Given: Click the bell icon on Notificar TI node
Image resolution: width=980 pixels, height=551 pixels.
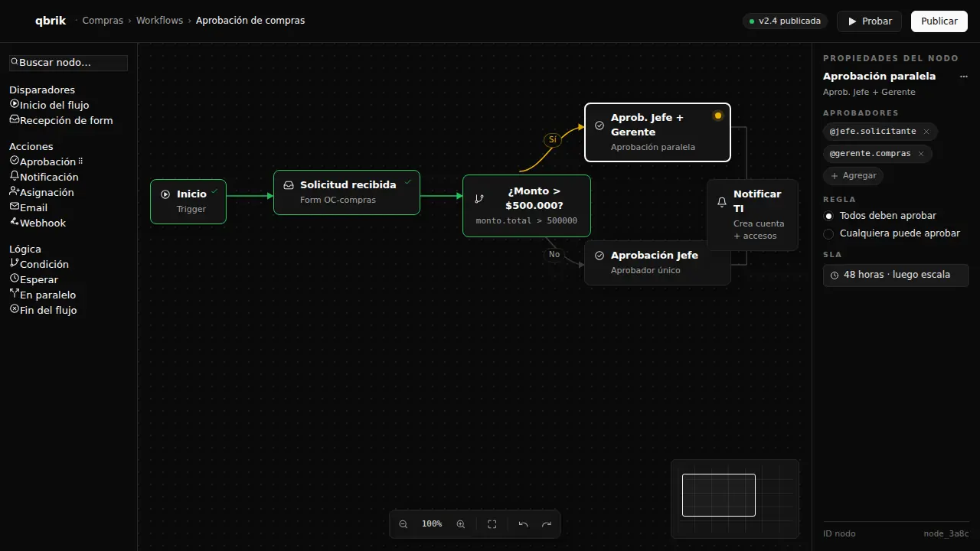Looking at the screenshot, I should tap(721, 202).
